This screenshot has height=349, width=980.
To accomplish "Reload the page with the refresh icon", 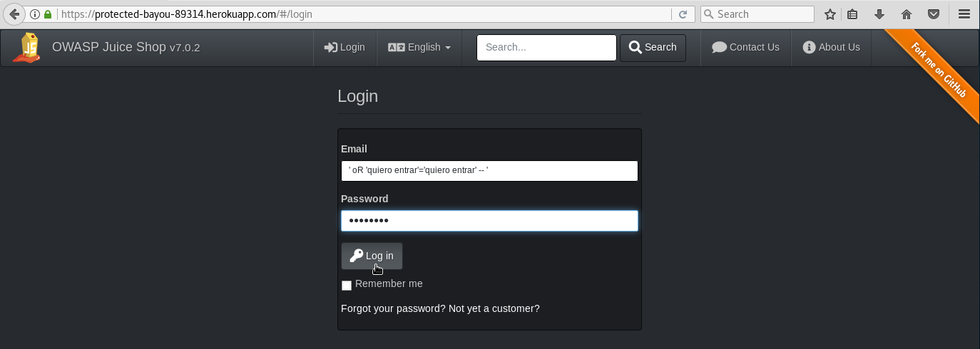I will pyautogui.click(x=683, y=14).
